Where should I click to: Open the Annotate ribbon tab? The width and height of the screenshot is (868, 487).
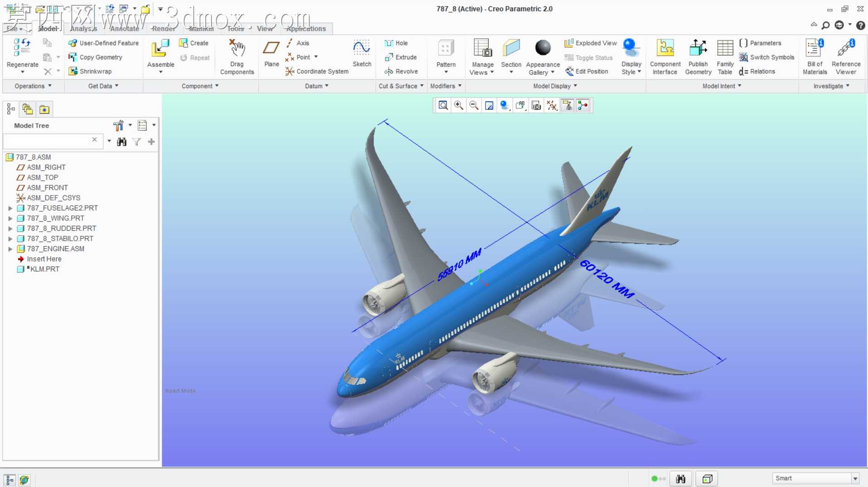click(x=125, y=29)
